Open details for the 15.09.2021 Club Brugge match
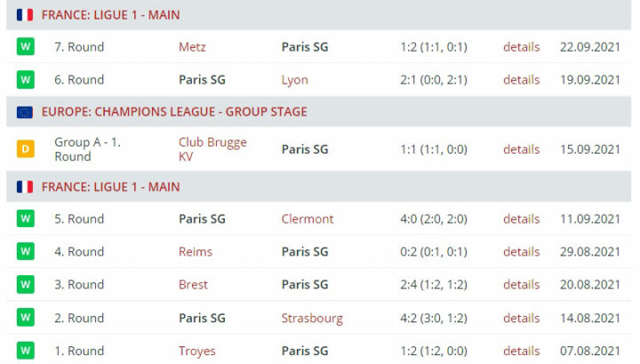Image resolution: width=640 pixels, height=364 pixels. click(521, 149)
